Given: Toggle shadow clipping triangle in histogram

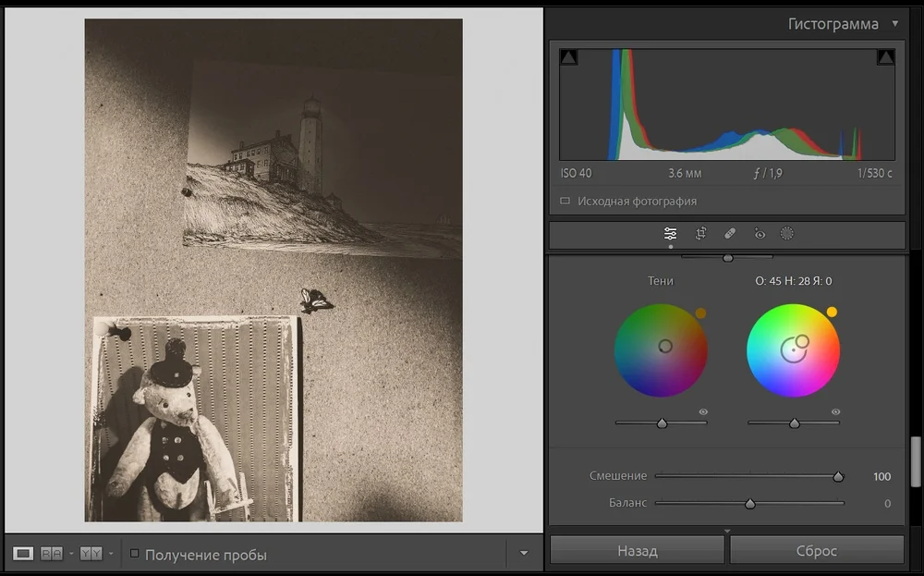Looking at the screenshot, I should [569, 57].
